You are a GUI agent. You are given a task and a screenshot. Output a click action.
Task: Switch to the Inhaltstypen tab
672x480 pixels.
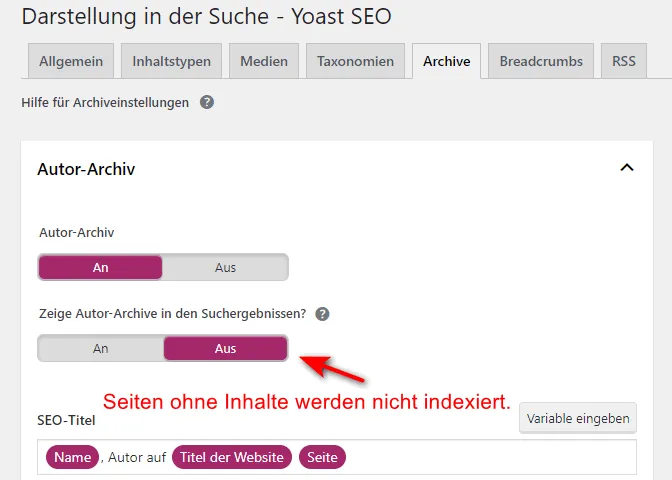(171, 61)
